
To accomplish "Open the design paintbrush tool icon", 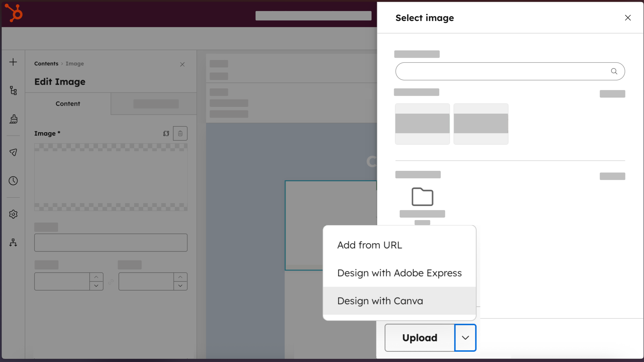I will (x=13, y=119).
